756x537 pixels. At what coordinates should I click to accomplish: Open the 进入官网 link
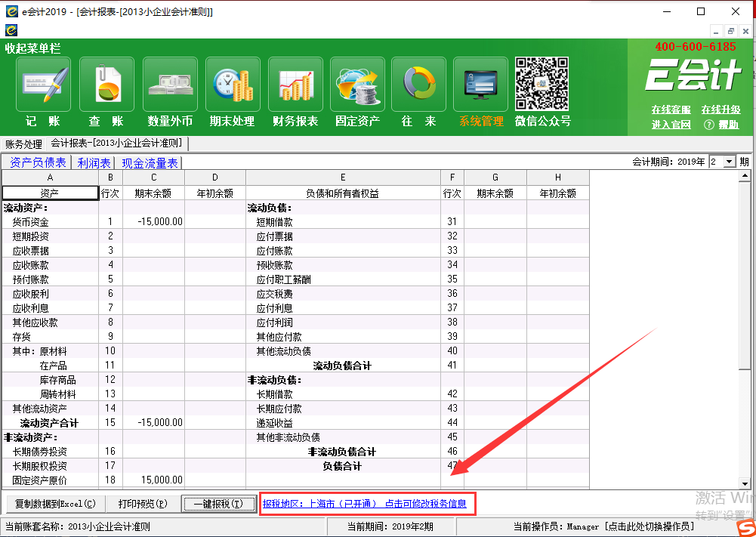point(671,125)
